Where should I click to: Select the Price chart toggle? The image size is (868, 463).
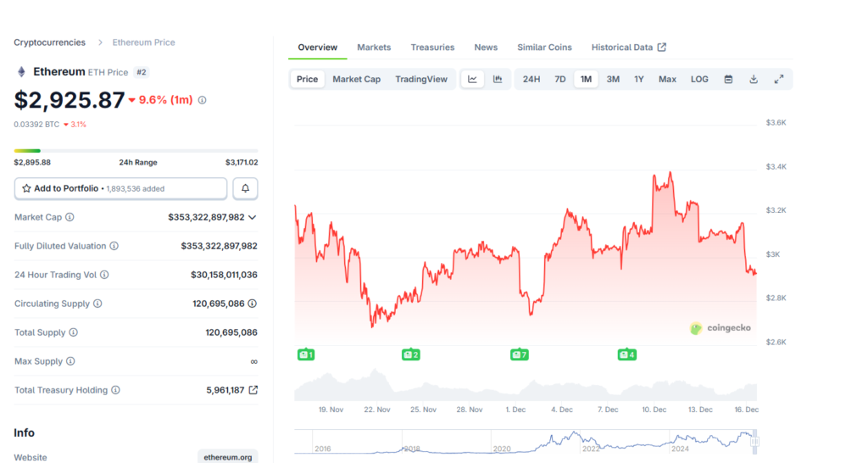(307, 79)
